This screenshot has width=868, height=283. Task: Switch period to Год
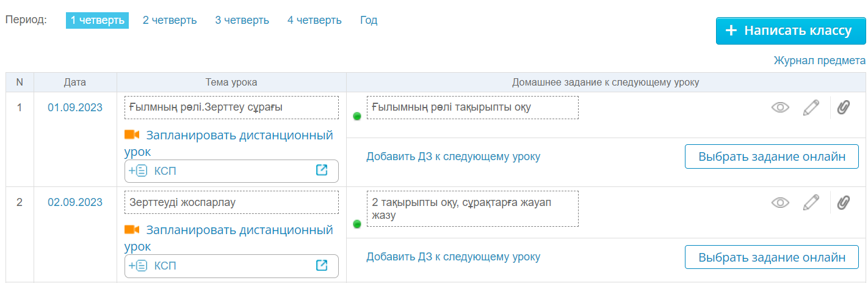coord(369,20)
